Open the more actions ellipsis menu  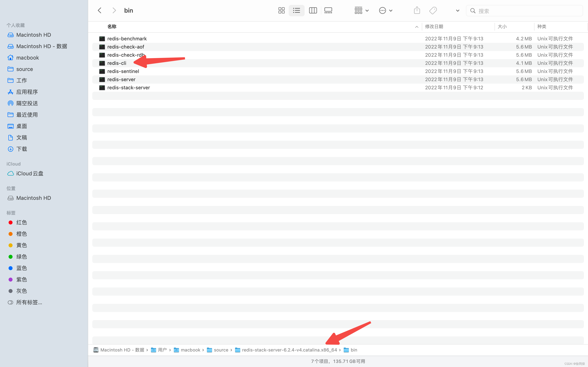(385, 10)
